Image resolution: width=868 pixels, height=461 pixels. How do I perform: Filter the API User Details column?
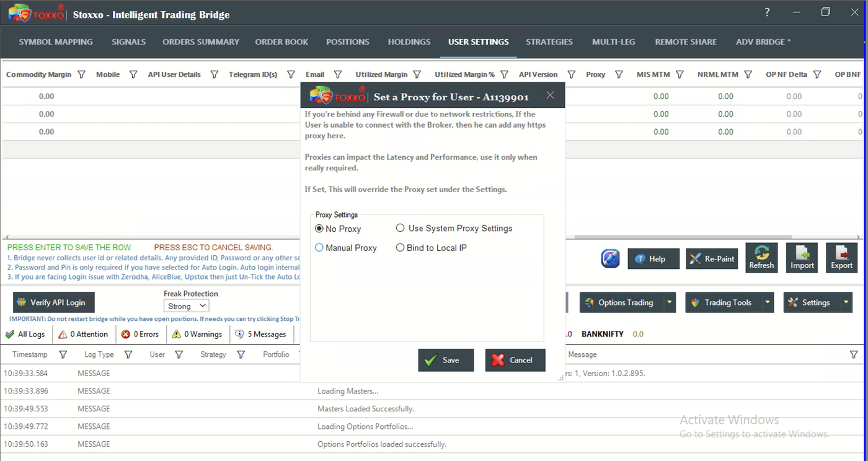(215, 75)
